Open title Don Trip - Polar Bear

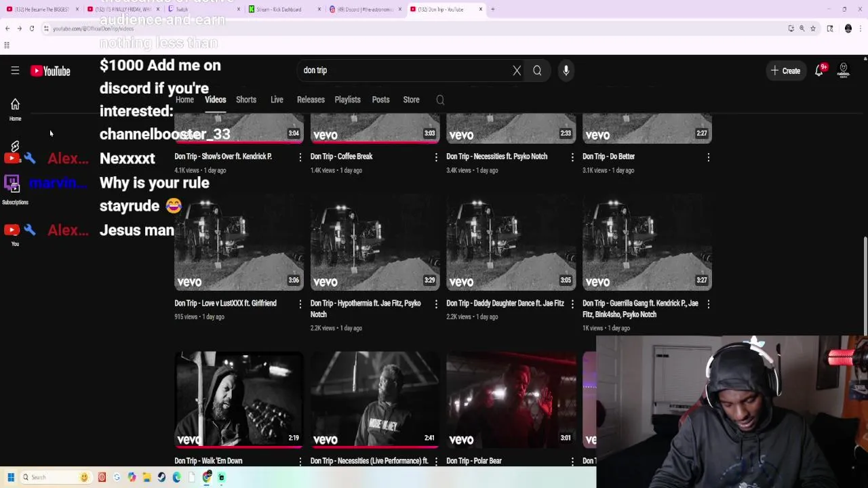point(474,461)
